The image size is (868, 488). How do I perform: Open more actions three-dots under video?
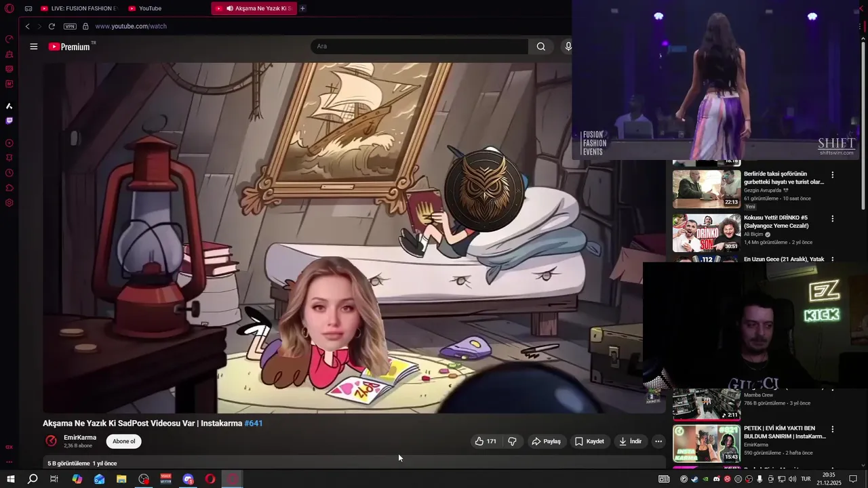point(658,441)
